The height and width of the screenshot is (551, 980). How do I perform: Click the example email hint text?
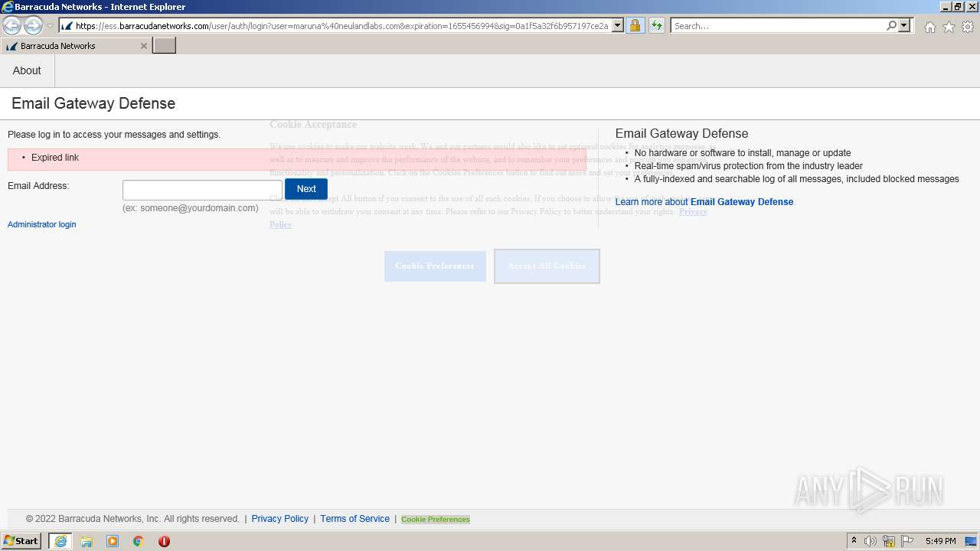pos(191,208)
